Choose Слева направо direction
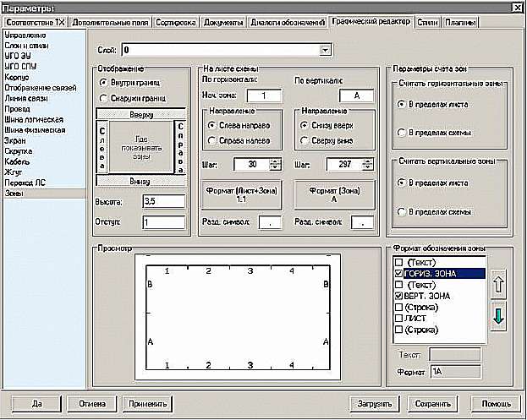 [211, 125]
